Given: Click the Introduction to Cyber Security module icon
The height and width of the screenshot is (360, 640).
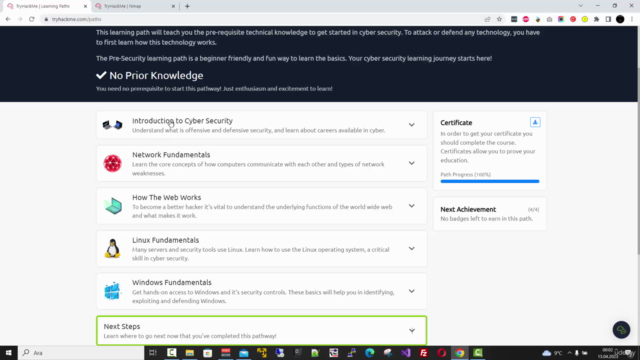Looking at the screenshot, I should click(112, 125).
